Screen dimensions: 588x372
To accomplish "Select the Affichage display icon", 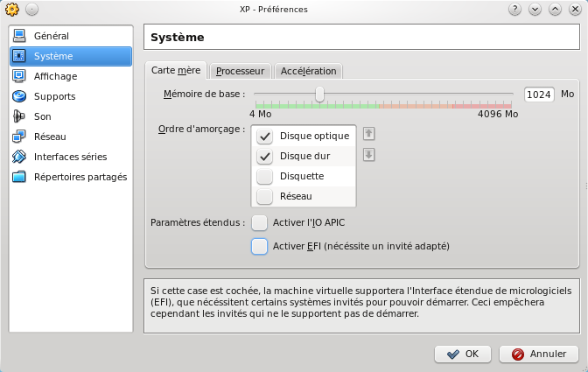I will (19, 76).
